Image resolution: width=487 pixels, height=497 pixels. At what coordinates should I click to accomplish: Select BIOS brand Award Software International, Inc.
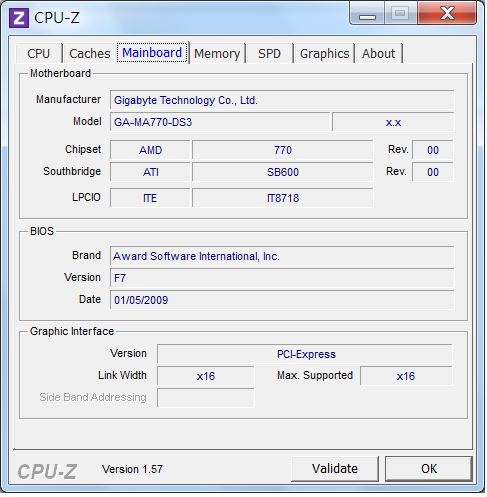click(282, 256)
